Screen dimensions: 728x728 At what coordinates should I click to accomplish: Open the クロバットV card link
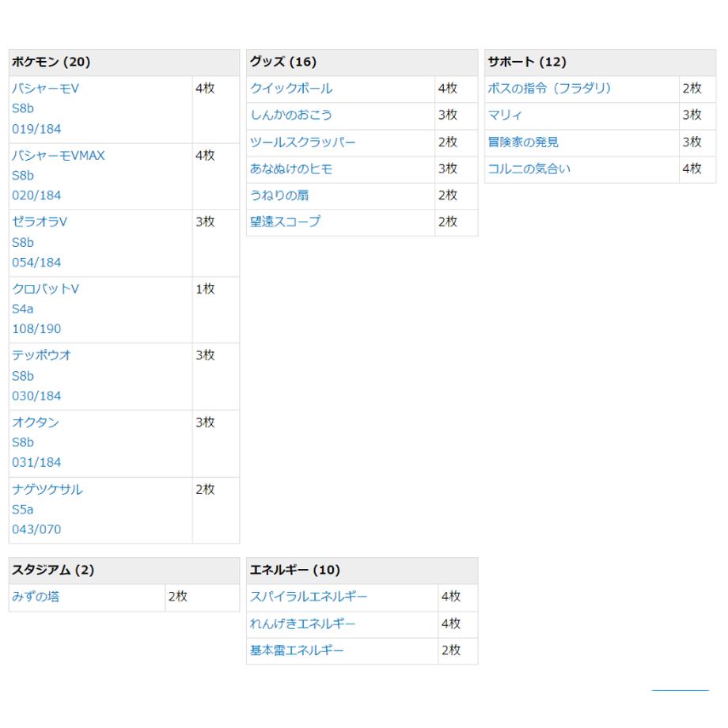tap(46, 289)
